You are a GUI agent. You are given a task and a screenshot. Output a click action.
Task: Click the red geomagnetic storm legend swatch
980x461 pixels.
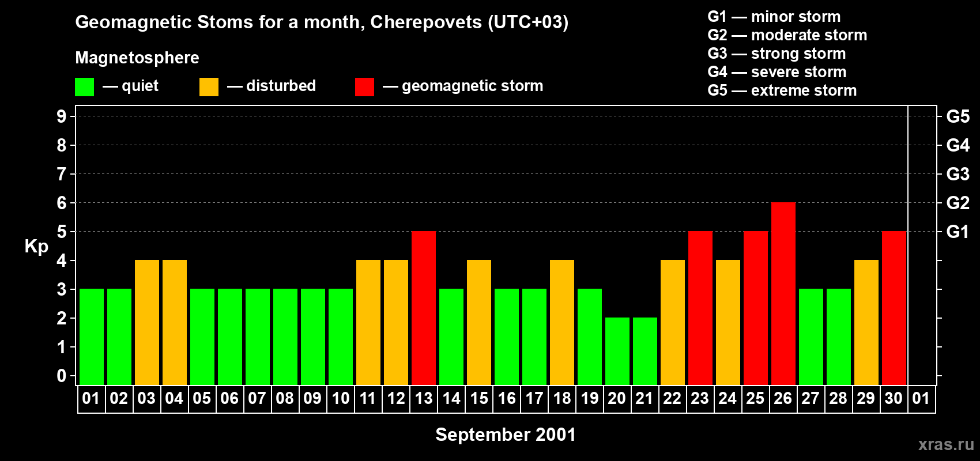[364, 87]
